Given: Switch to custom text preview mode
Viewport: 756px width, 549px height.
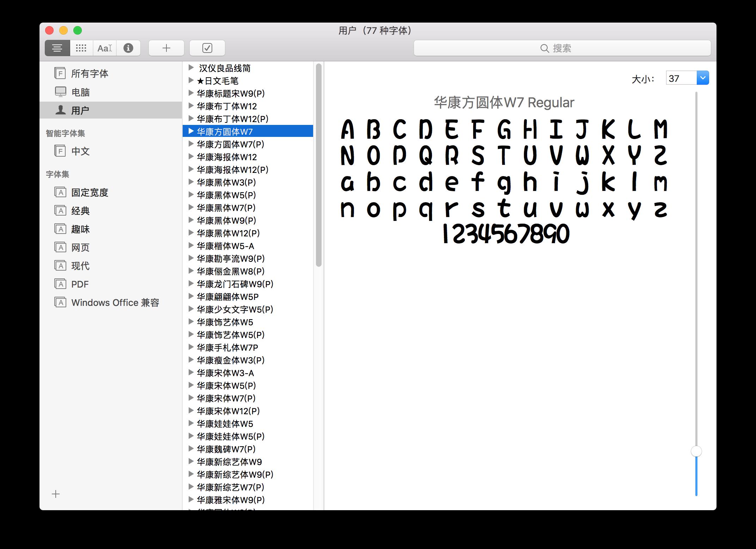Looking at the screenshot, I should click(105, 48).
